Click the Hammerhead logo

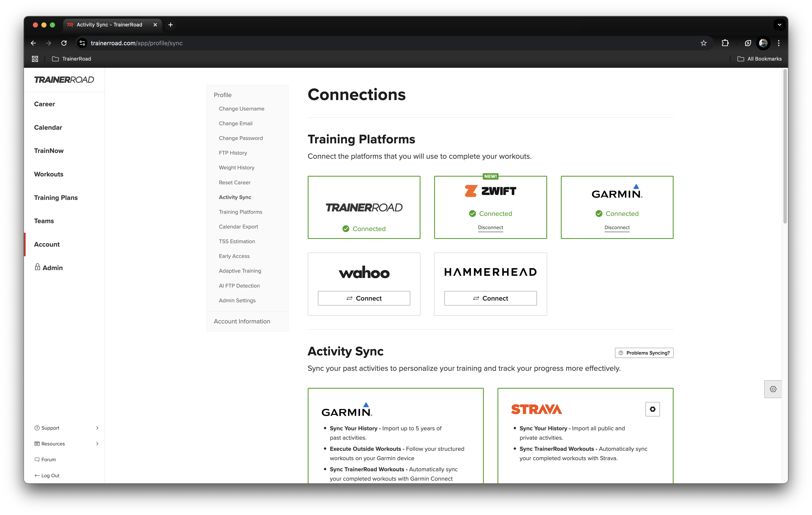[x=490, y=272]
